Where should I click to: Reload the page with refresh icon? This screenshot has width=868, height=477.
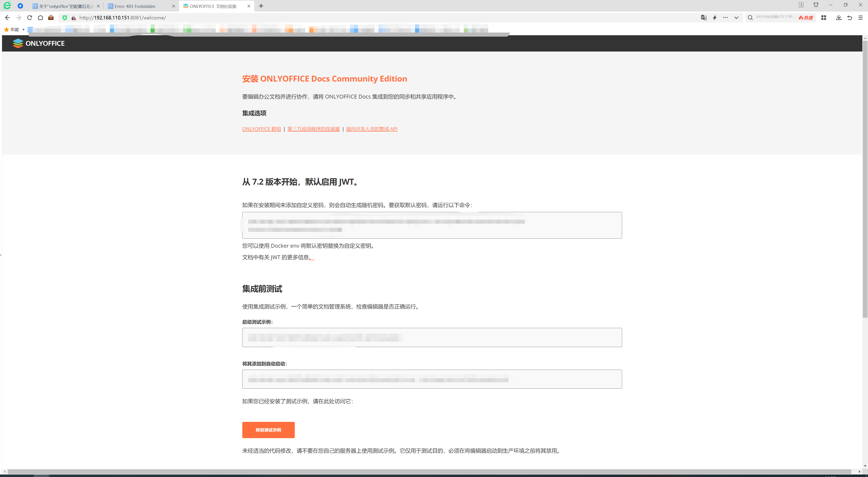[x=30, y=18]
